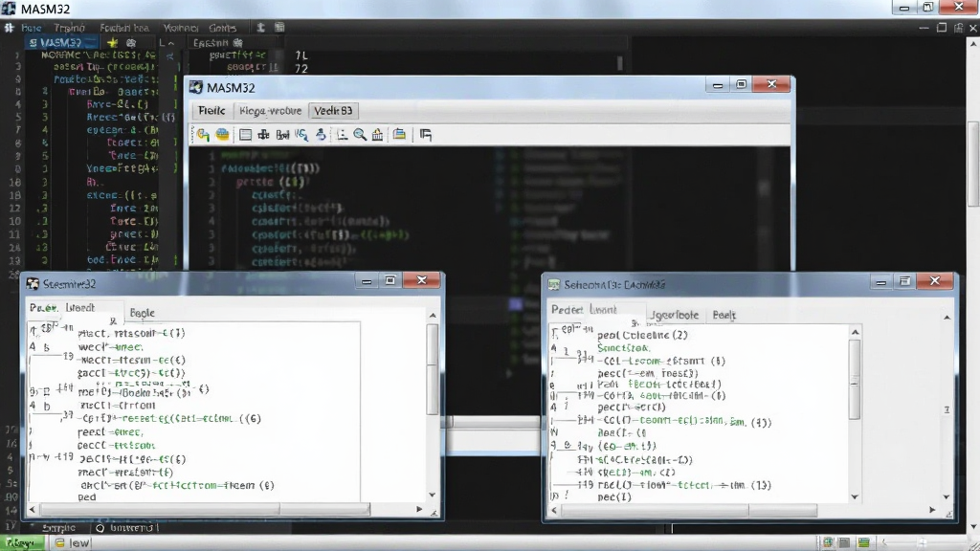
Task: Select the middle tab in MASM32 dialog
Action: pyautogui.click(x=270, y=111)
